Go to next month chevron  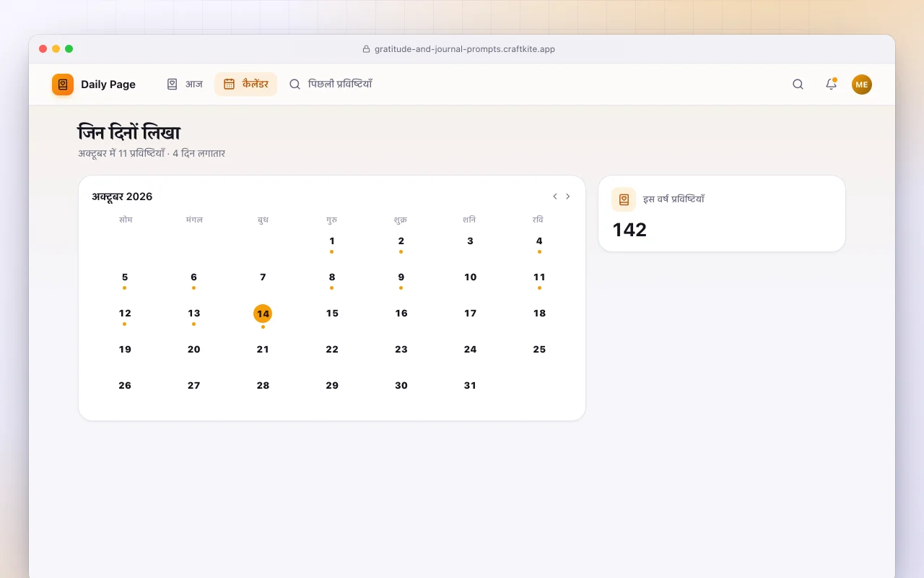pos(568,197)
